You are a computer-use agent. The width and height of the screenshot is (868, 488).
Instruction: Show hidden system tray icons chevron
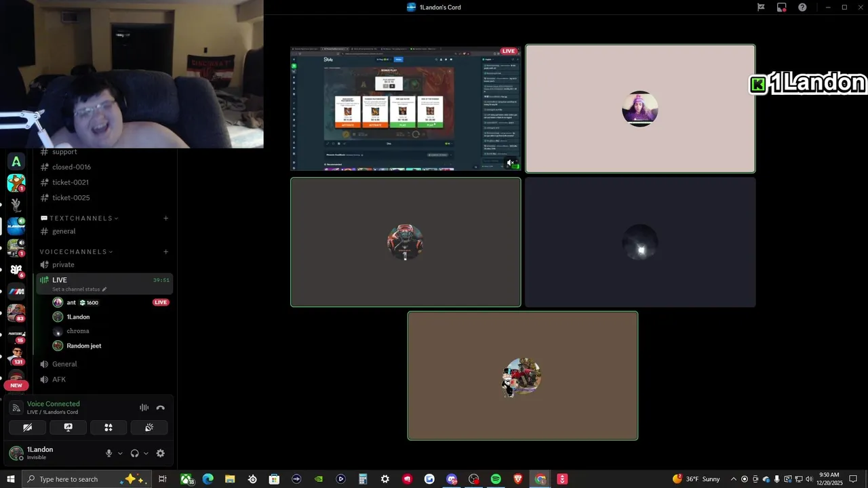point(733,479)
